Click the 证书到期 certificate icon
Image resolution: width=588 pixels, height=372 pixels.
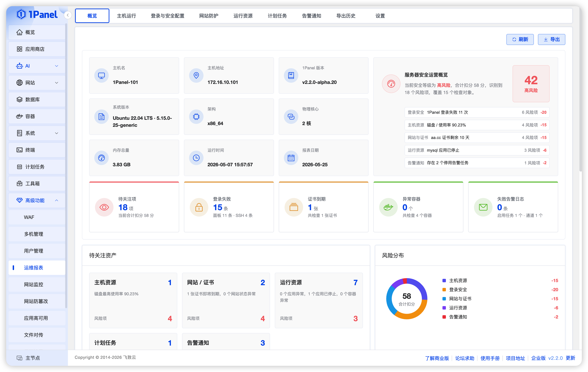pos(294,207)
